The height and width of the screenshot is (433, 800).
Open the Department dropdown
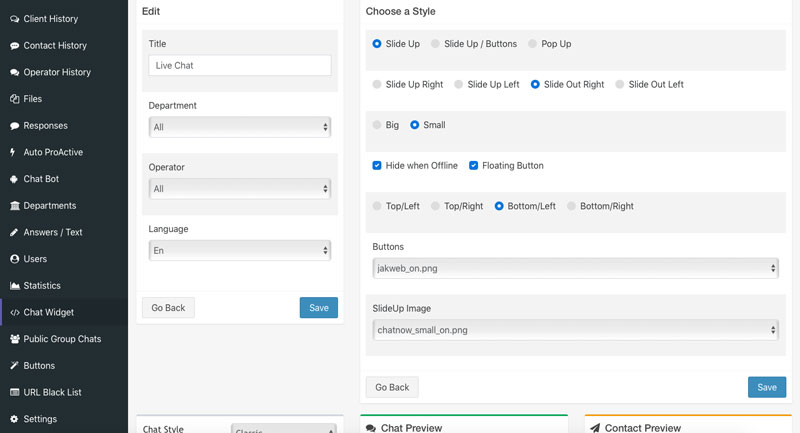pyautogui.click(x=239, y=127)
